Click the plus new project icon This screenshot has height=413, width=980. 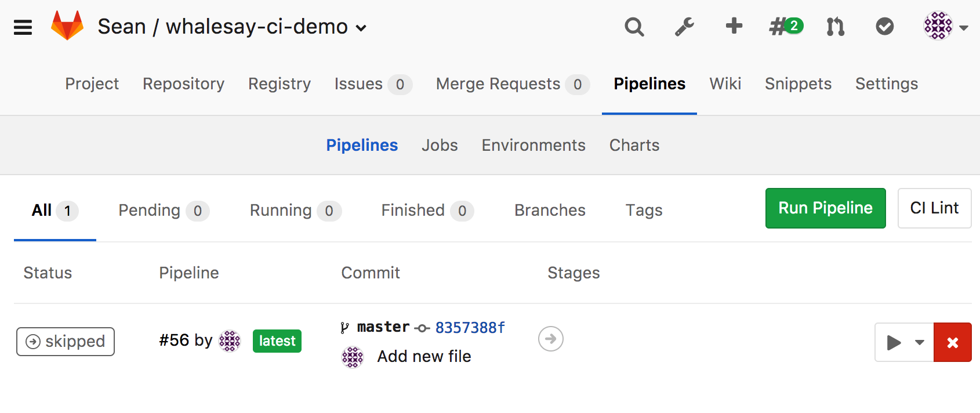pyautogui.click(x=734, y=26)
